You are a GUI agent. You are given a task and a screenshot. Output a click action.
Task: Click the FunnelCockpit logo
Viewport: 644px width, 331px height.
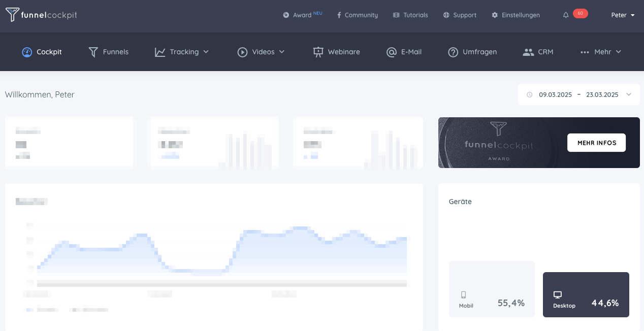[41, 15]
